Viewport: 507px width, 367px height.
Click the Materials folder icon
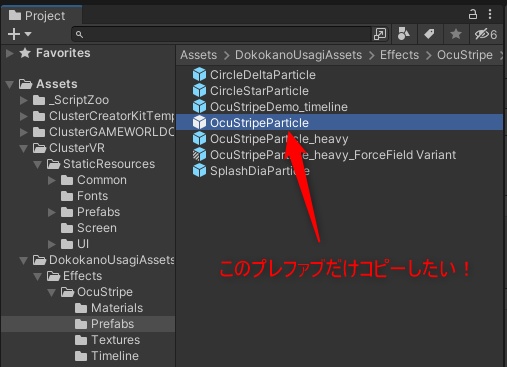click(x=81, y=308)
